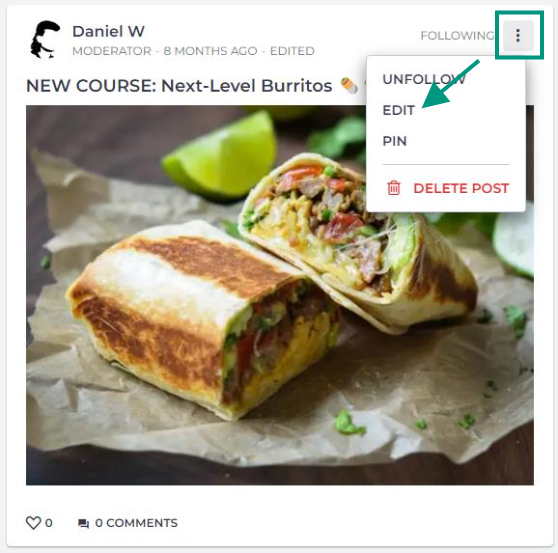Click the burrito emoji in the title
The image size is (558, 553).
(x=348, y=85)
